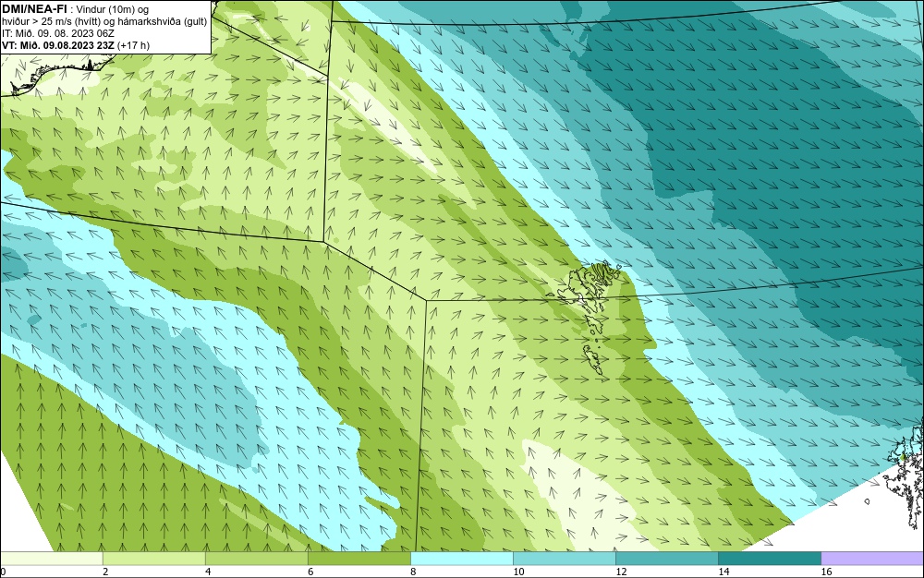This screenshot has width=924, height=578.
Task: Click the 0–2 m/s pale yellow legend swatch
Action: coord(52,558)
